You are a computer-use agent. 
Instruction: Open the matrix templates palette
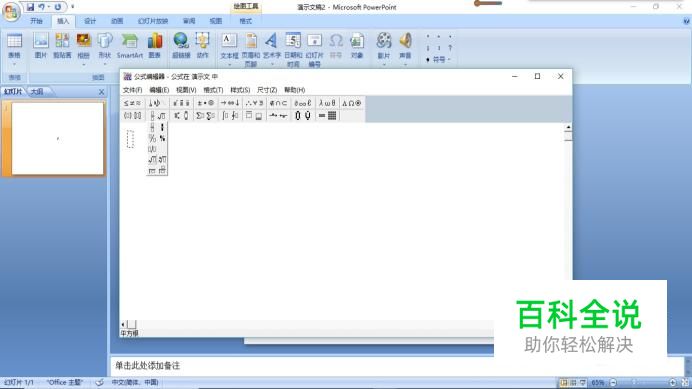[x=327, y=116]
